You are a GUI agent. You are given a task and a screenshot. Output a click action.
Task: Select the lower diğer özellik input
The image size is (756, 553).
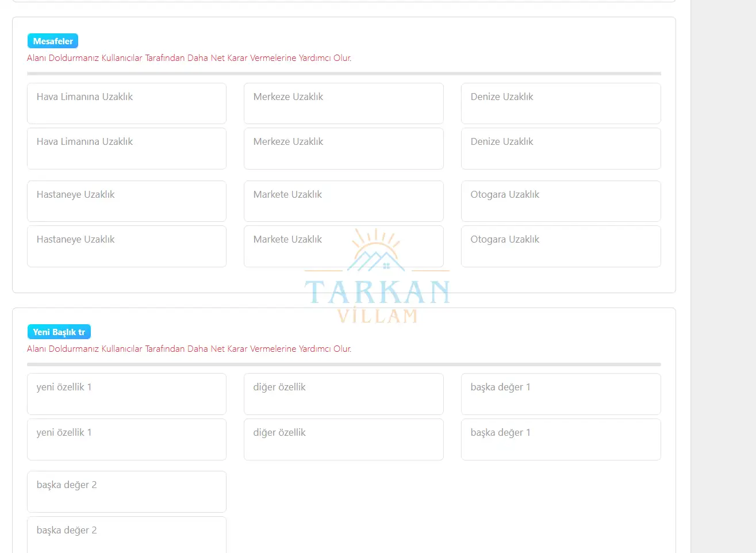pos(343,439)
